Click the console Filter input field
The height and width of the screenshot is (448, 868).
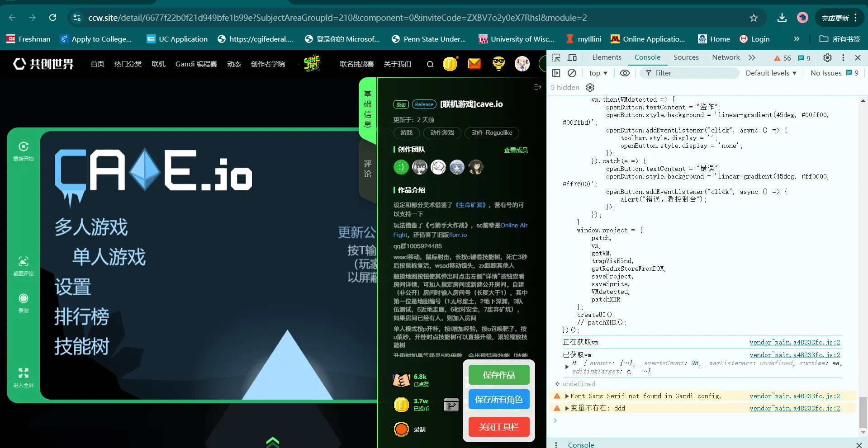[x=689, y=73]
